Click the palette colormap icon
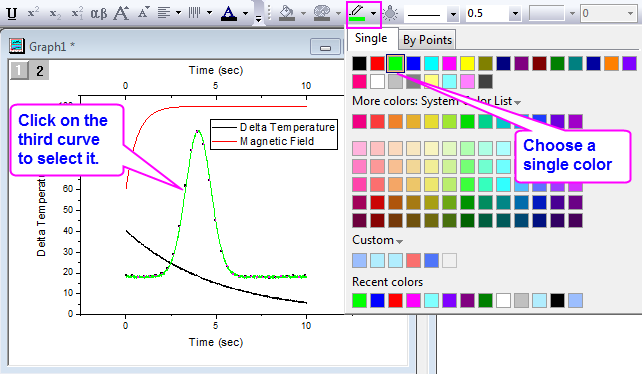 click(x=322, y=13)
